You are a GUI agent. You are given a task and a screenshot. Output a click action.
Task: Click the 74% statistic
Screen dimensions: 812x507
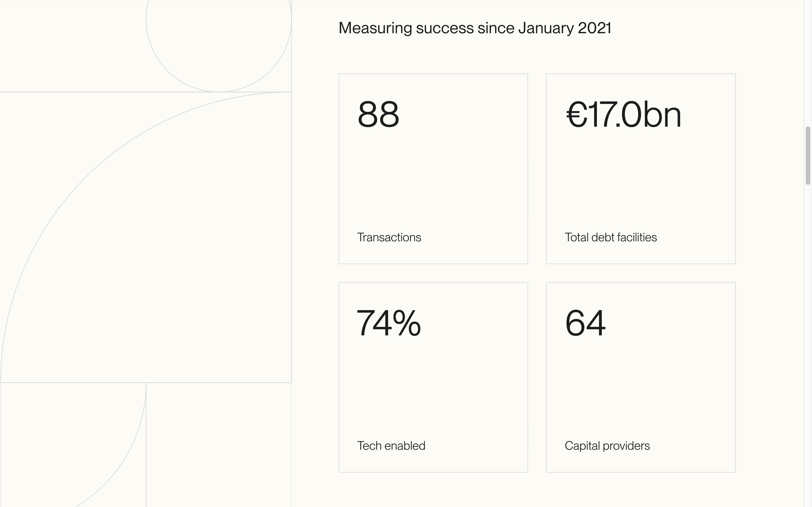click(389, 323)
